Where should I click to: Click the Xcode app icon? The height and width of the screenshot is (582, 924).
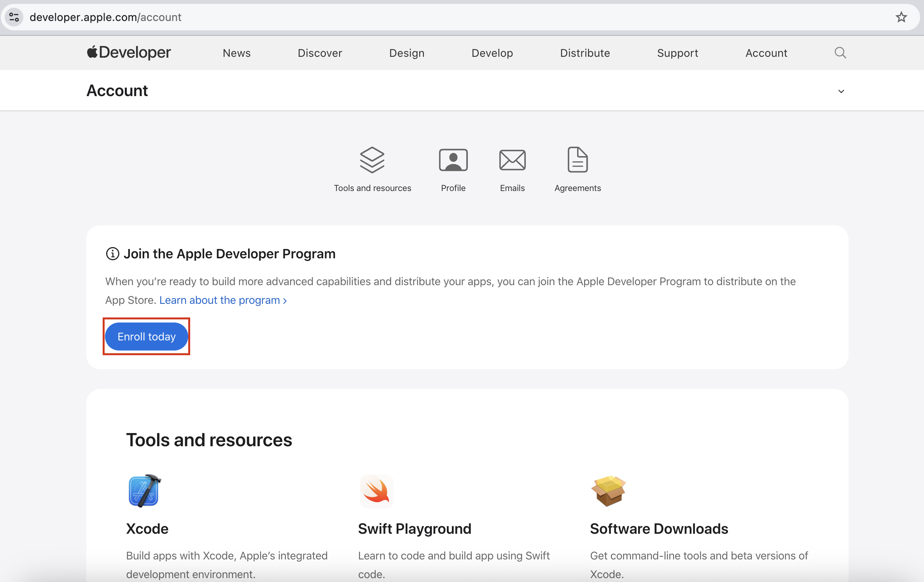click(x=144, y=491)
